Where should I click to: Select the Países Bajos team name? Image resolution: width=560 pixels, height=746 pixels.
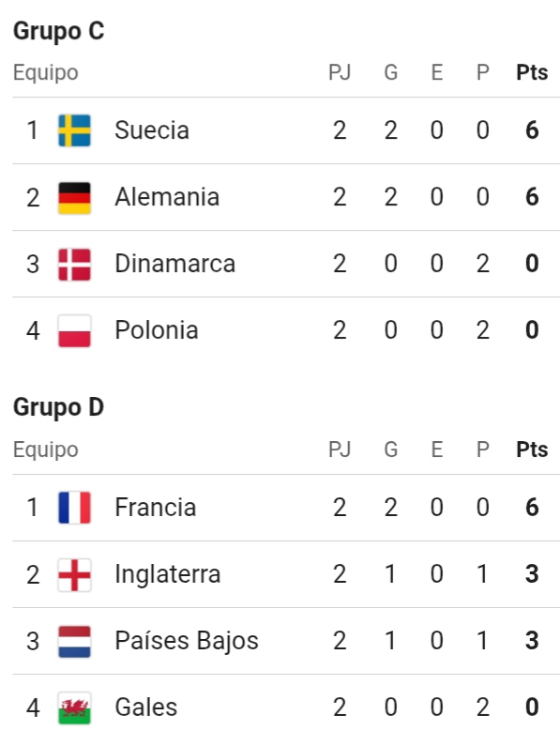coord(187,641)
